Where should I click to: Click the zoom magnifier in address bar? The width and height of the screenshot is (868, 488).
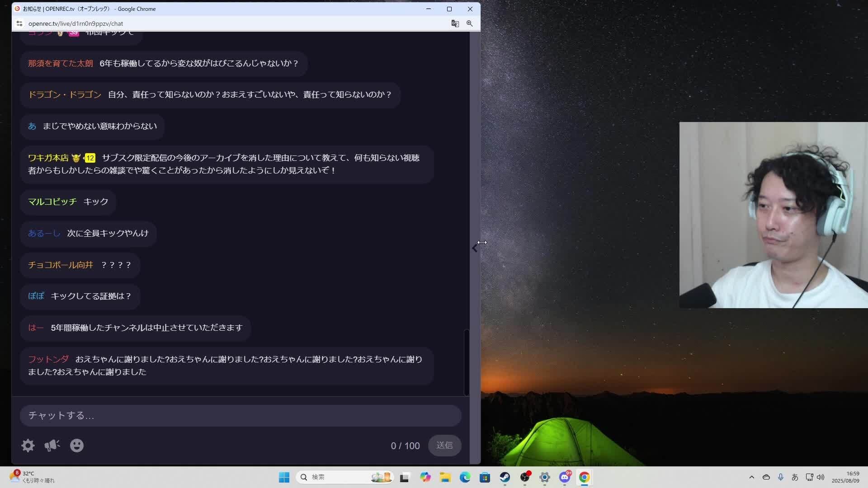[470, 23]
